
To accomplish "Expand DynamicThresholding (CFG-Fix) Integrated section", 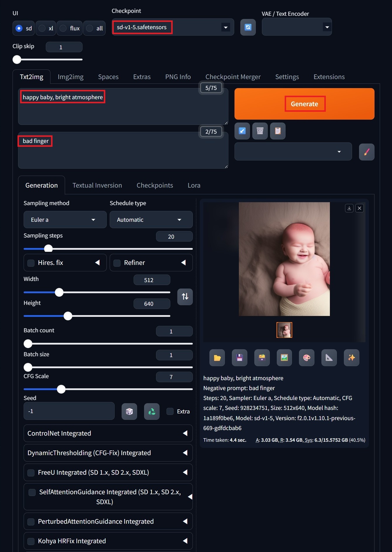I will coord(108,453).
